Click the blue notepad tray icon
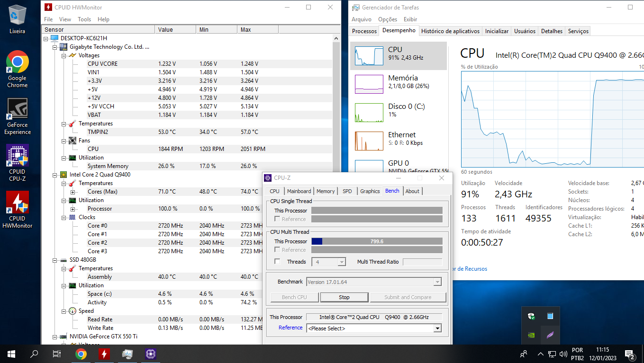The height and width of the screenshot is (363, 644). (550, 316)
